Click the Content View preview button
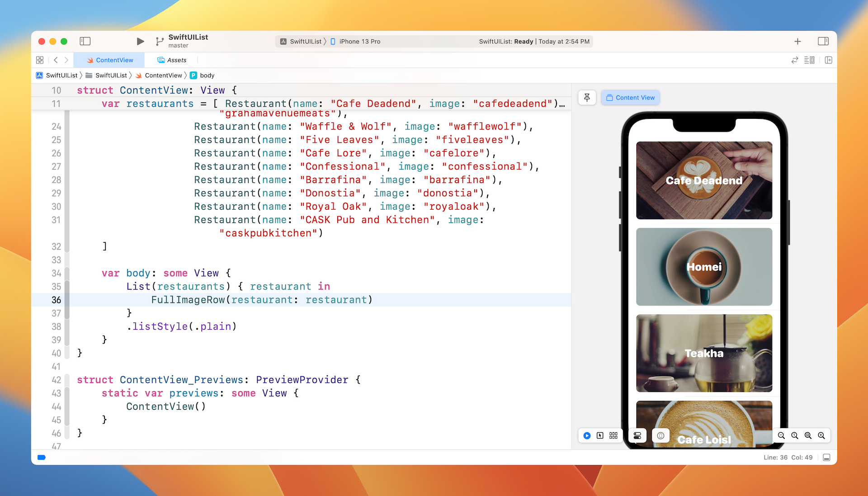868x496 pixels. pos(630,97)
